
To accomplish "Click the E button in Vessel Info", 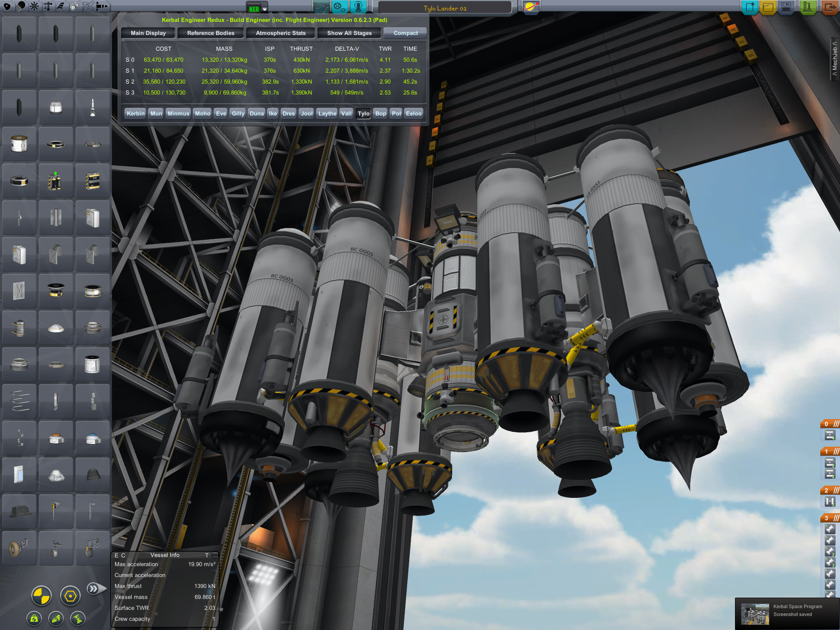I will point(116,555).
